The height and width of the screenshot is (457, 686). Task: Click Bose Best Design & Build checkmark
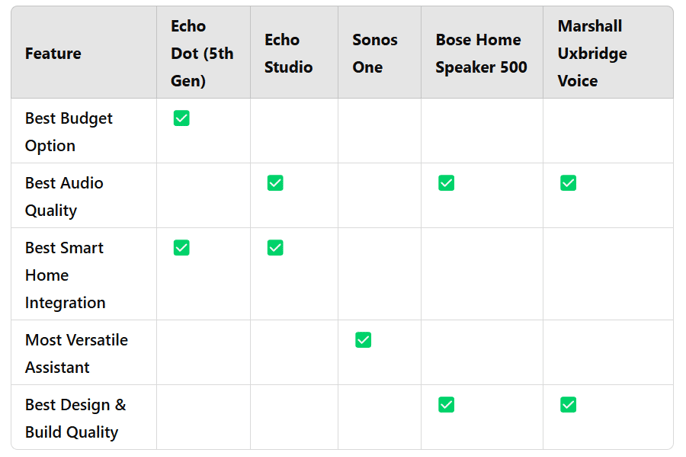(446, 405)
